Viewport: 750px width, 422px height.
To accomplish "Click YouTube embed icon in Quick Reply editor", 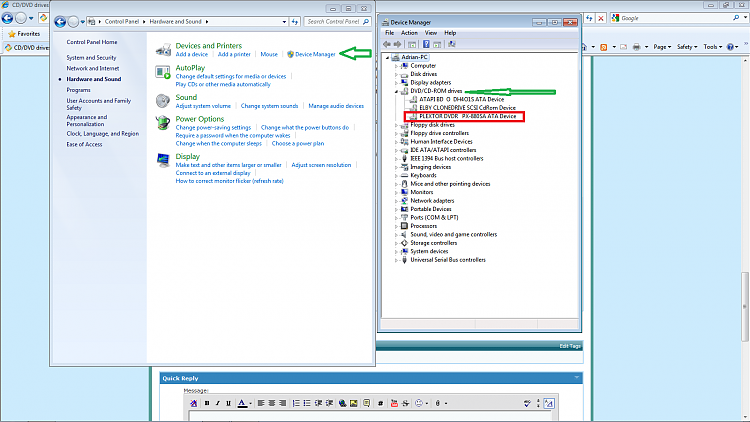I will [394, 403].
